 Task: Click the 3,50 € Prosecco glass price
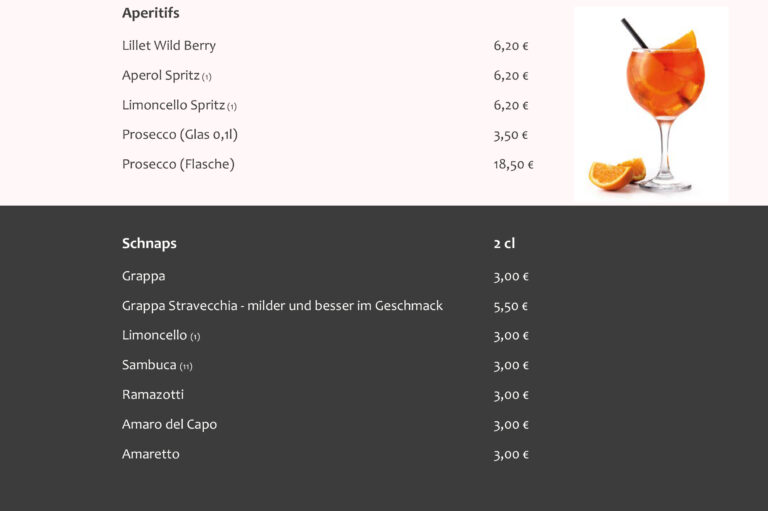point(510,135)
